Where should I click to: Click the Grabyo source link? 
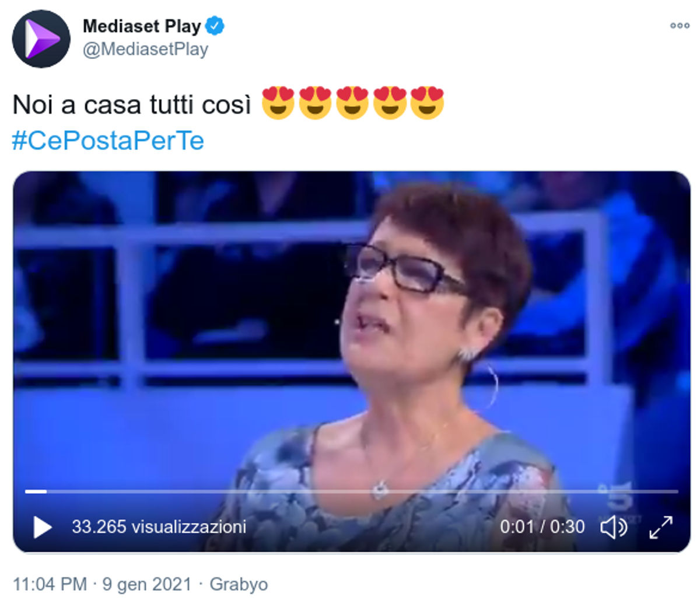pyautogui.click(x=239, y=584)
